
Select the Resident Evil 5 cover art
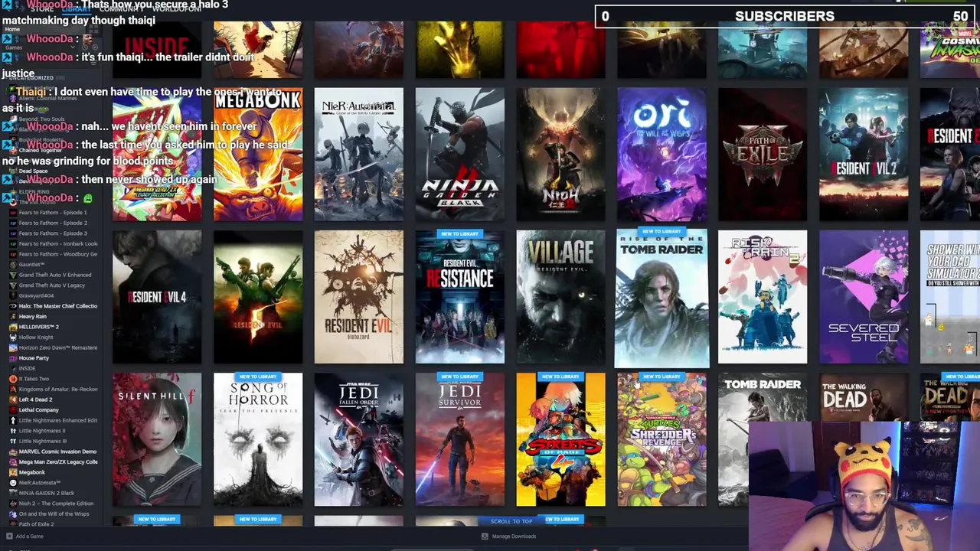(x=258, y=297)
